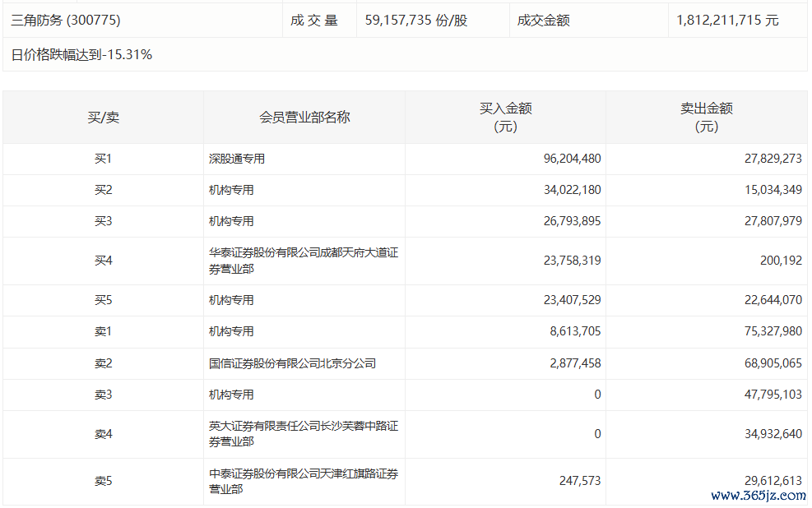Click the 卖5 row label

[103, 481]
